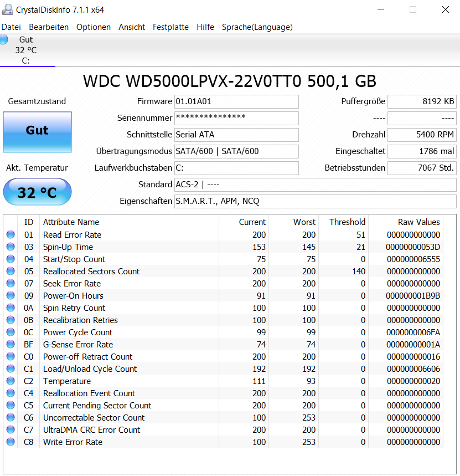Viewport: 460px width, 476px height.
Task: Click status orb next to Power-On Hours
Action: click(x=11, y=295)
